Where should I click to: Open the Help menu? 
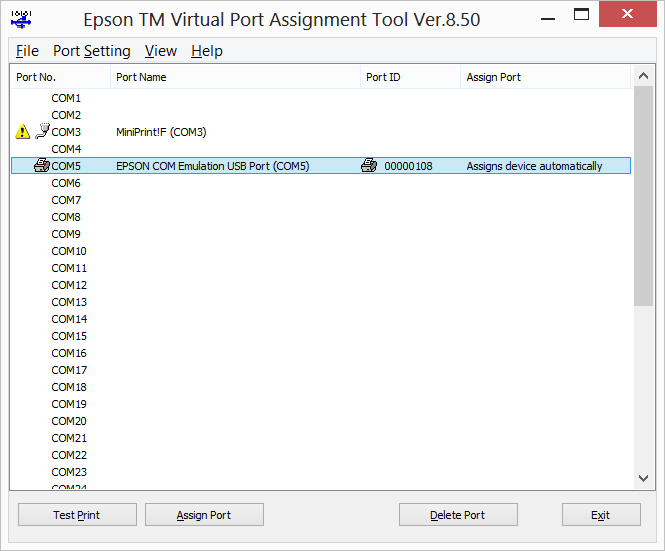207,51
